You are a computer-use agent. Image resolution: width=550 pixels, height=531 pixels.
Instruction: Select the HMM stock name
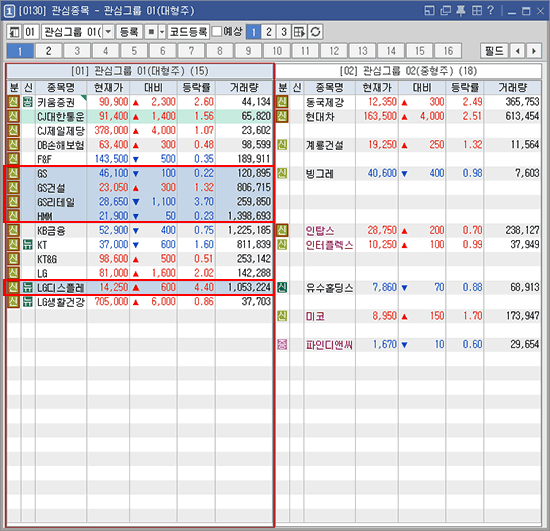45,216
